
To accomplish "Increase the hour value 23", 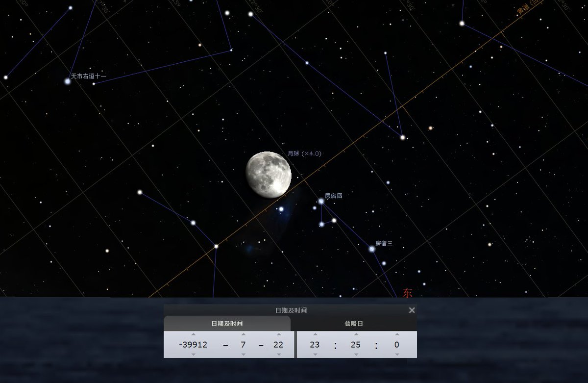I will coord(315,334).
